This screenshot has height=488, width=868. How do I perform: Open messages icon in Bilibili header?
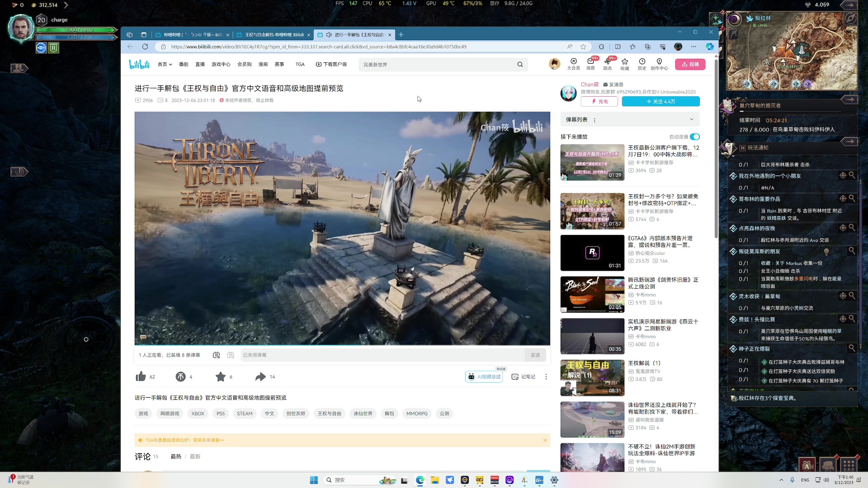590,61
